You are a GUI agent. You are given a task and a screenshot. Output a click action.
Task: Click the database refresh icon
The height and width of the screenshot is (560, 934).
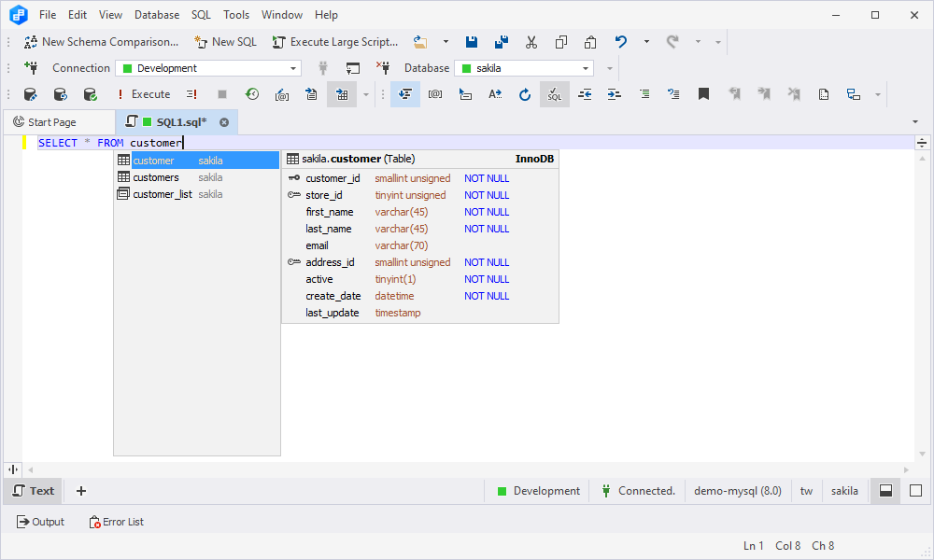point(60,94)
